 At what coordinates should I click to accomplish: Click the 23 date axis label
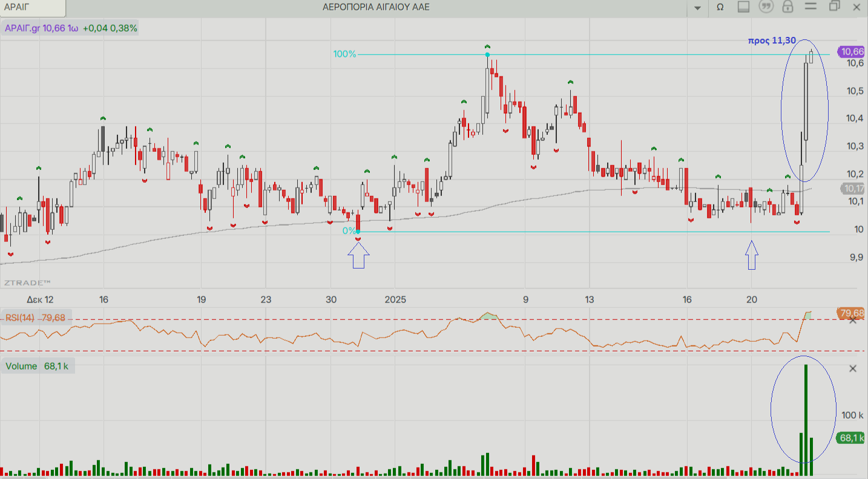coord(266,299)
